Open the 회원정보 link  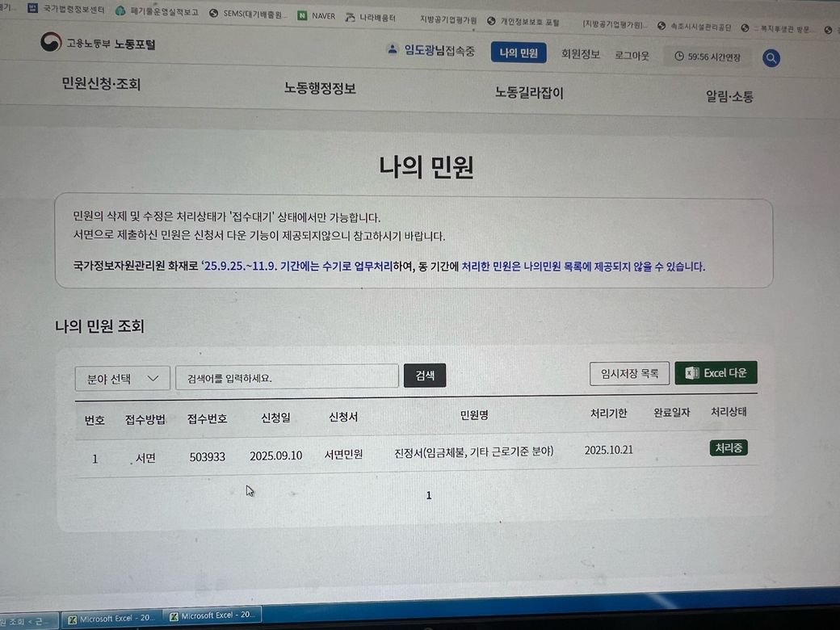tap(580, 54)
